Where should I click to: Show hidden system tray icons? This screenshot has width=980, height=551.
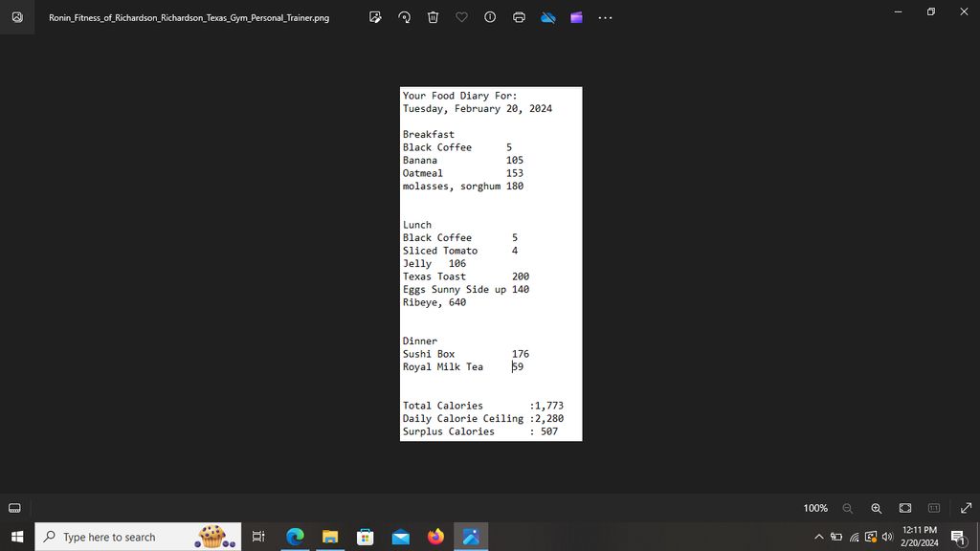[x=818, y=537]
